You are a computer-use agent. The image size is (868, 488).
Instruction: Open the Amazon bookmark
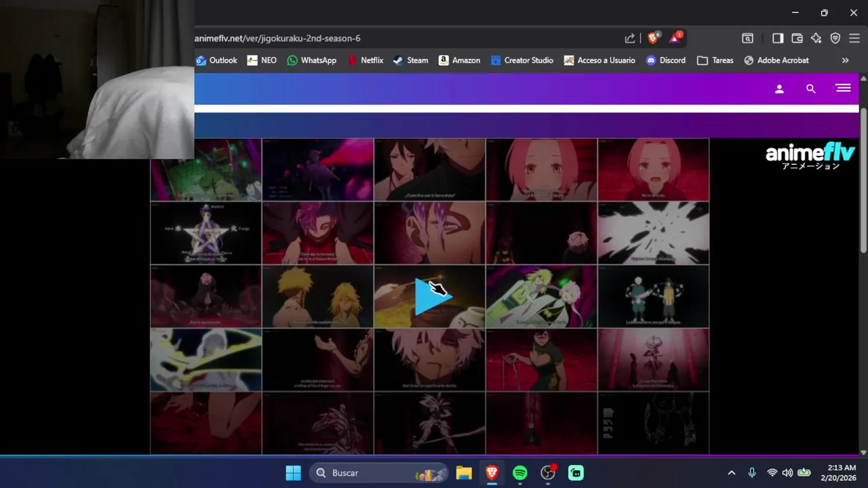[459, 60]
